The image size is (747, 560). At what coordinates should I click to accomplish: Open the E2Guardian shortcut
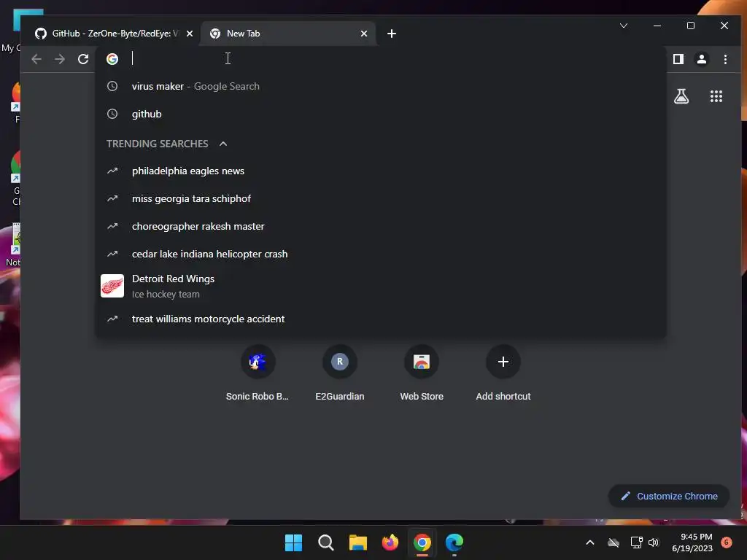(340, 374)
